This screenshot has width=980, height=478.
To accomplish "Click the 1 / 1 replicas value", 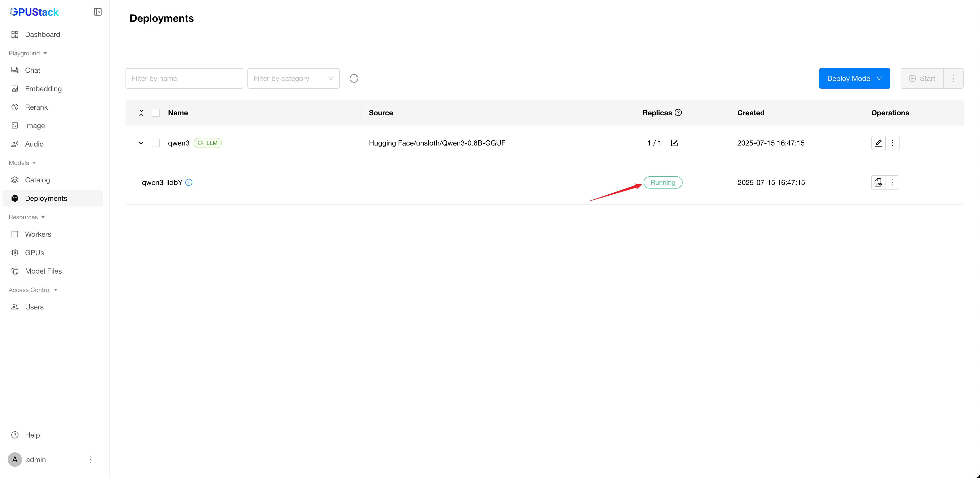I will (x=654, y=143).
